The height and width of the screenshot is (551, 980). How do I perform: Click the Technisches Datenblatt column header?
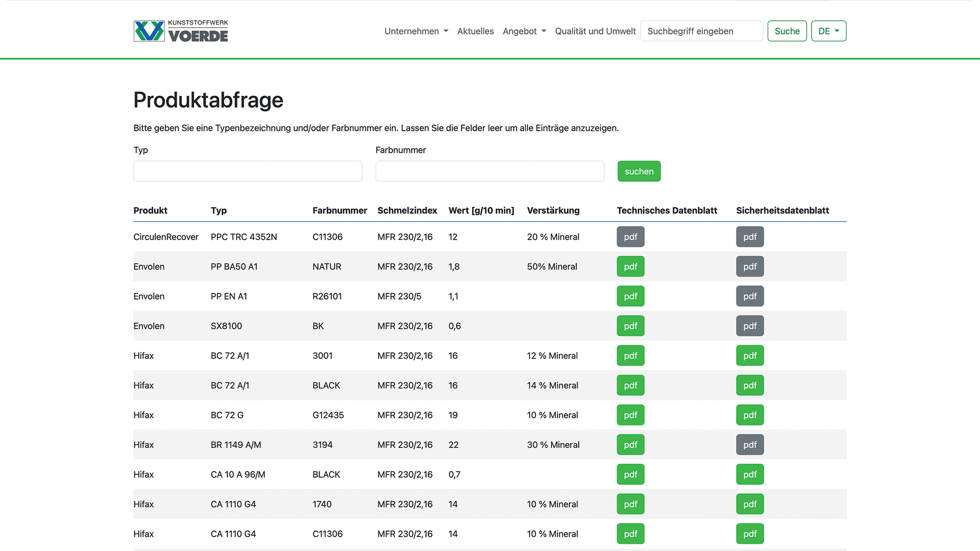[667, 210]
